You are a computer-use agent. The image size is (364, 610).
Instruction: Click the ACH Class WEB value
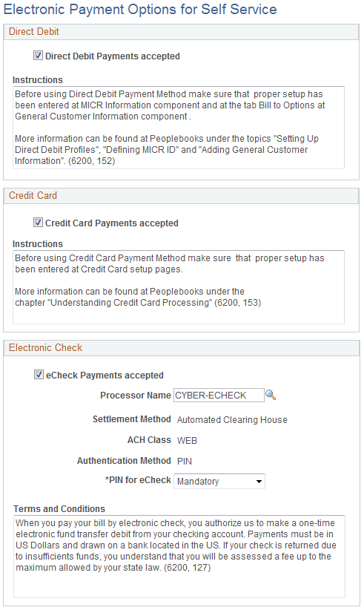[187, 440]
